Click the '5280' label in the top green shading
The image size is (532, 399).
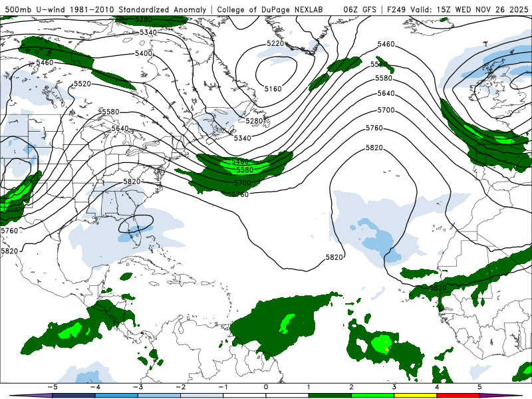144,19
